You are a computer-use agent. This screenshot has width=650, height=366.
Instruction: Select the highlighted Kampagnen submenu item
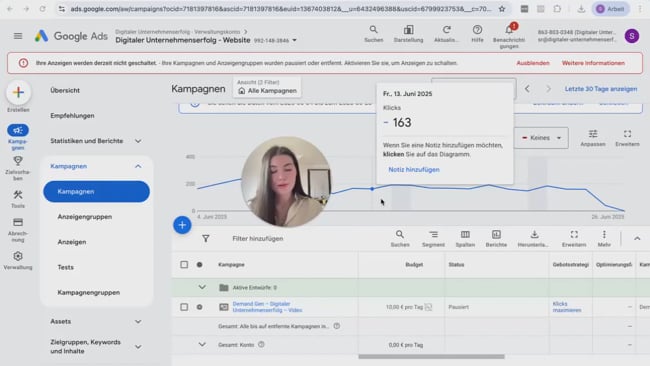pos(96,191)
